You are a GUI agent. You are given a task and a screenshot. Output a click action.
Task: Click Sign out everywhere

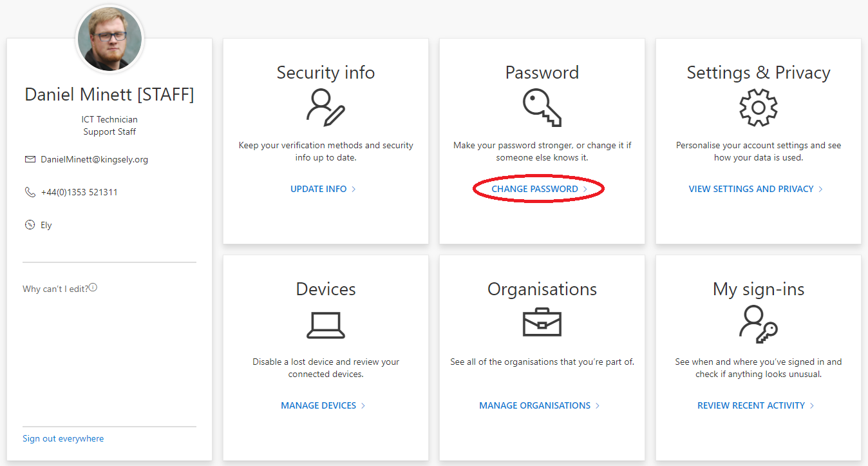[x=62, y=438]
